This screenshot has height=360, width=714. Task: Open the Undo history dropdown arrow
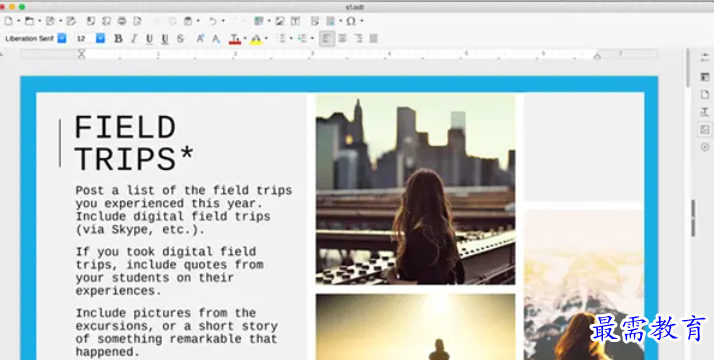point(223,21)
